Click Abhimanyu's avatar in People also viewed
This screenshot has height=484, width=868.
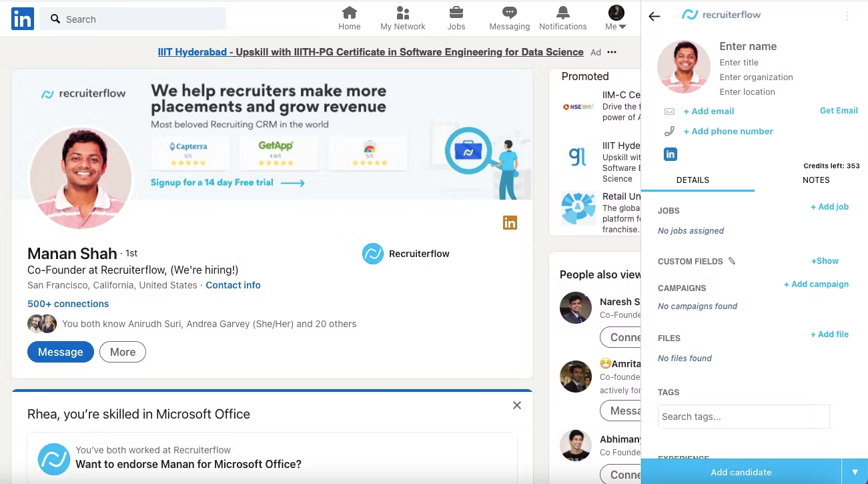(x=576, y=445)
